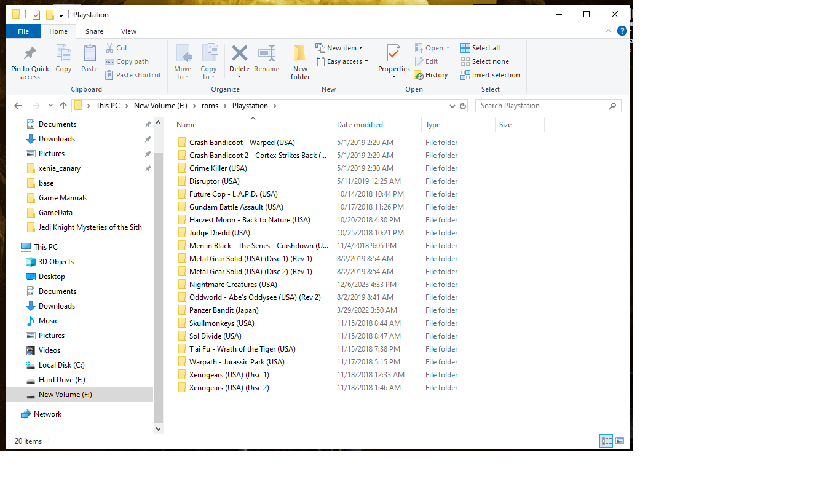The image size is (814, 504).
Task: Open address bar history dropdown
Action: tap(451, 106)
